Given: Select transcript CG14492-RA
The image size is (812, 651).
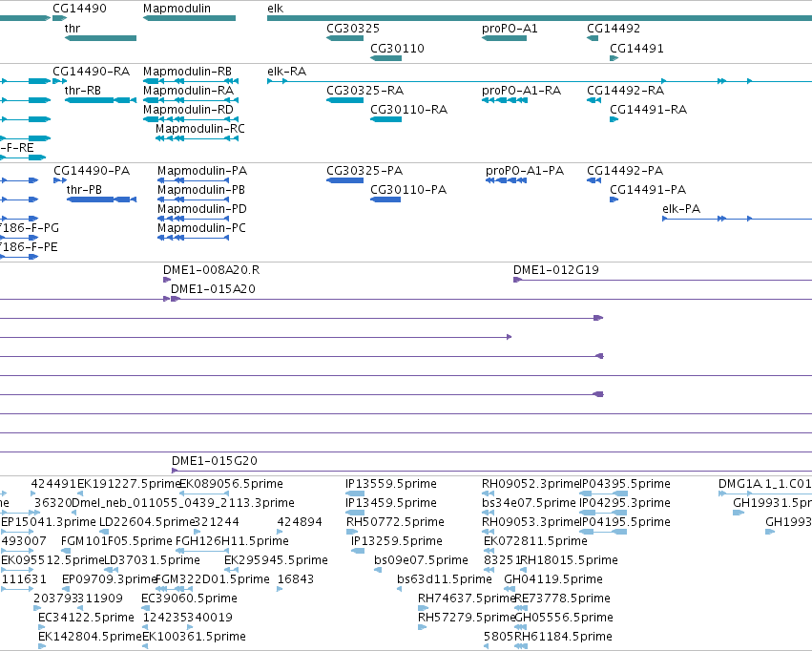Looking at the screenshot, I should [625, 90].
